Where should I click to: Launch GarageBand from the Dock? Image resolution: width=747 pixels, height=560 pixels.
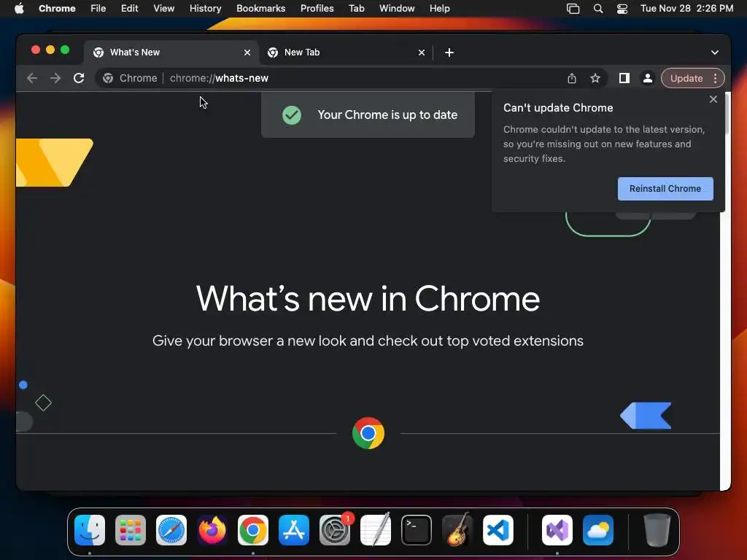(x=457, y=530)
